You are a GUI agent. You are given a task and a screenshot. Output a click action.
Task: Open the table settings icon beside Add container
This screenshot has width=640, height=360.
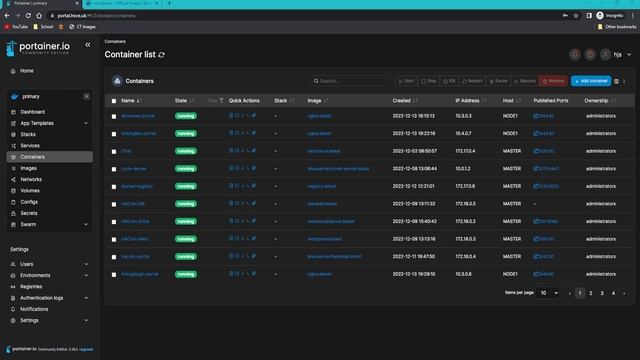[616, 81]
